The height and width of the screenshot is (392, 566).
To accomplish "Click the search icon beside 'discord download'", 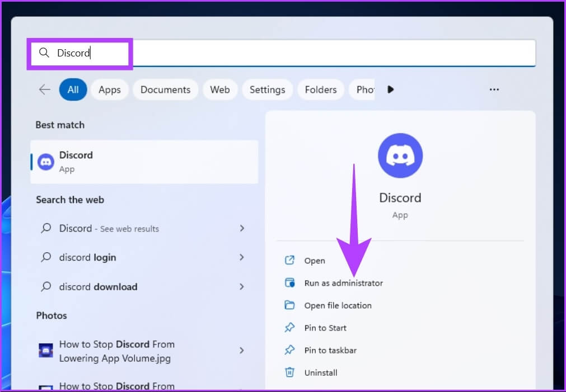I will point(46,286).
